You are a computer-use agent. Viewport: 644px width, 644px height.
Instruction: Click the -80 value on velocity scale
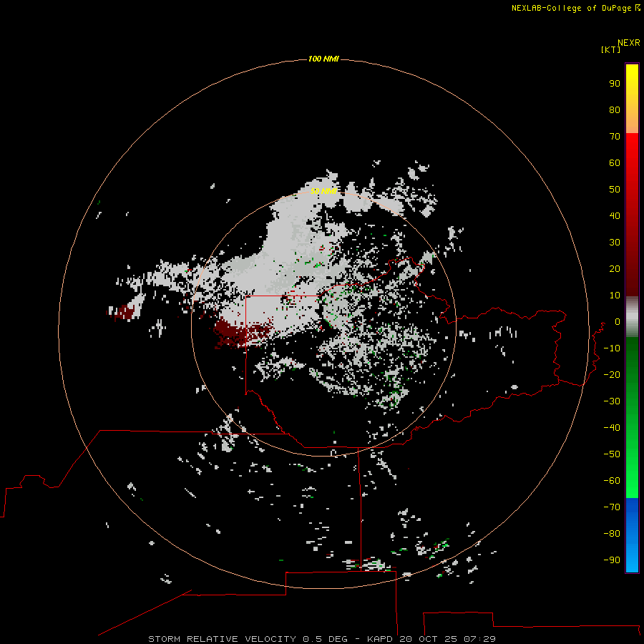coord(612,534)
